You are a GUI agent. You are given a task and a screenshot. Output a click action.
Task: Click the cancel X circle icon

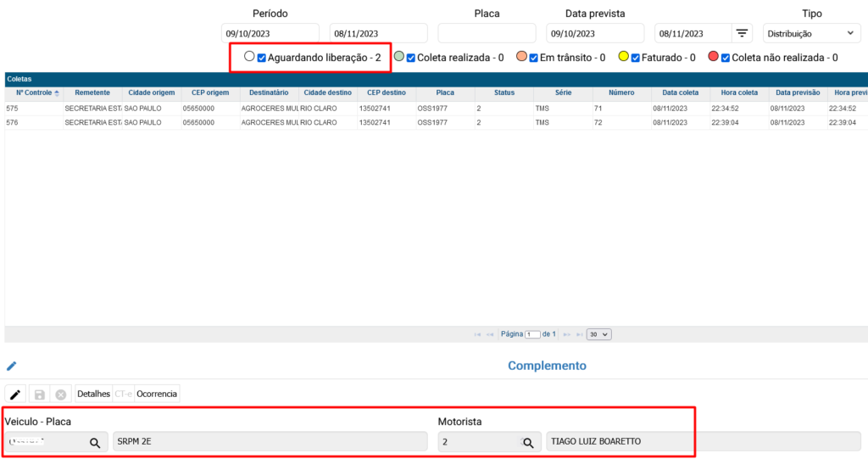pos(60,395)
